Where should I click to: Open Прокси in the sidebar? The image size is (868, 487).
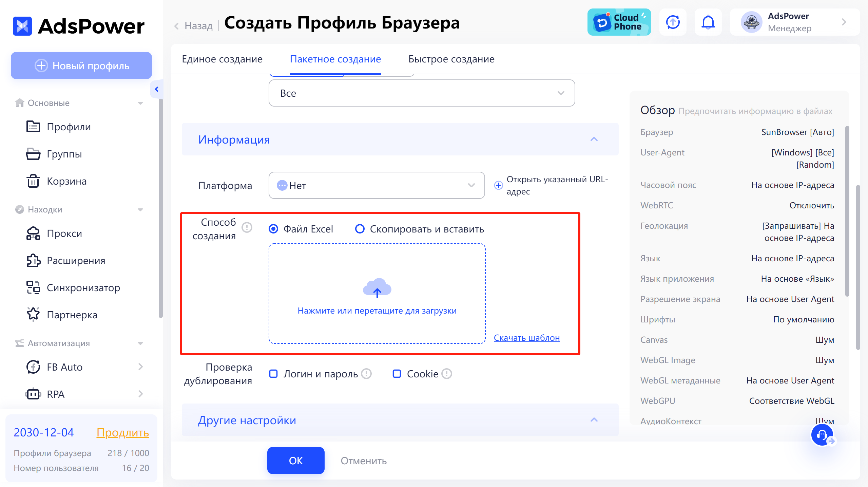[54, 233]
